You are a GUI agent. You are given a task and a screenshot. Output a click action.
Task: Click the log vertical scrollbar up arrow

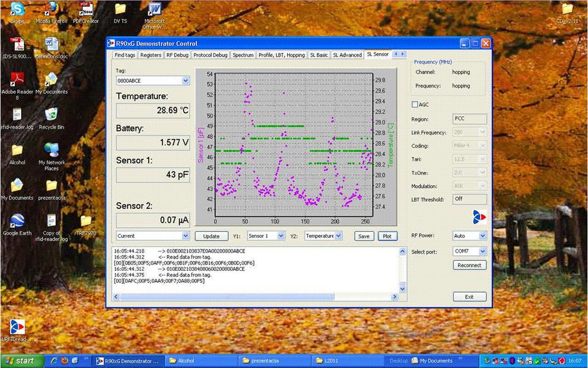tap(403, 251)
